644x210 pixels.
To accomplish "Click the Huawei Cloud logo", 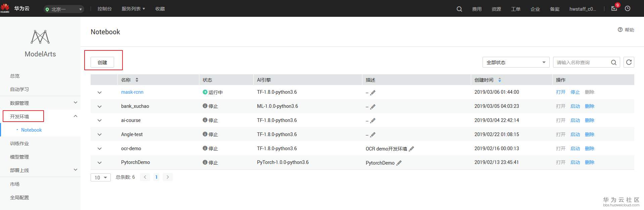I will pyautogui.click(x=15, y=8).
